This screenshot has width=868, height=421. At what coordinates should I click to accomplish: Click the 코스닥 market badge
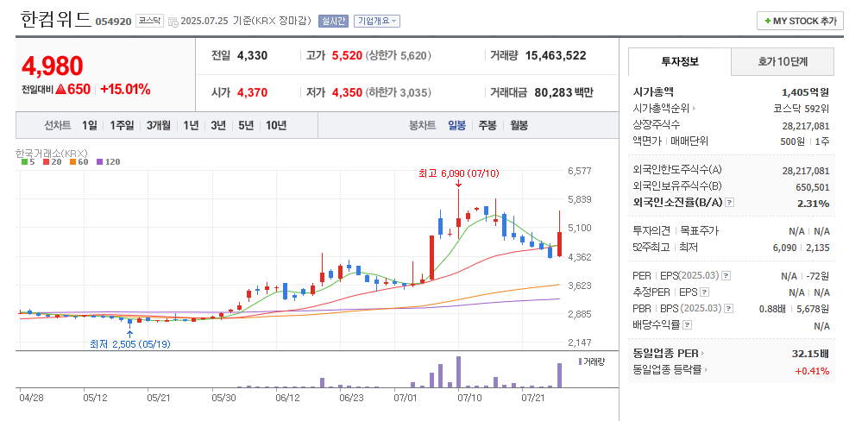pyautogui.click(x=149, y=21)
